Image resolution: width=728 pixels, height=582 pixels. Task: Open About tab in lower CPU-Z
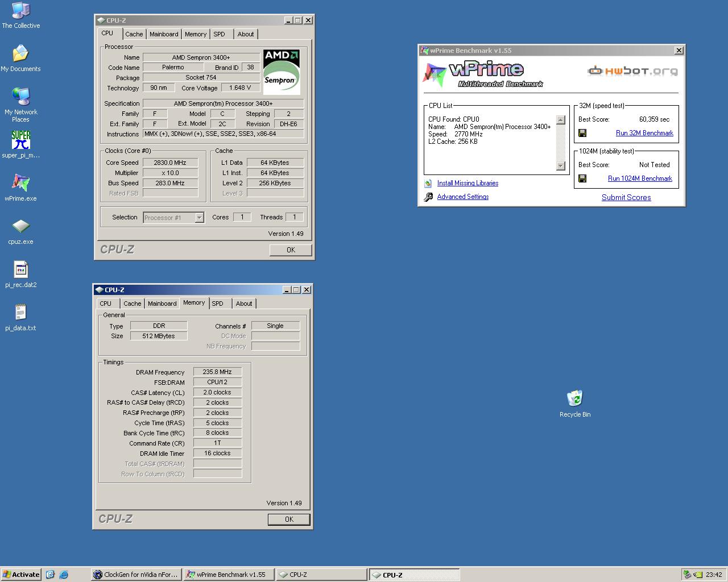(x=244, y=304)
